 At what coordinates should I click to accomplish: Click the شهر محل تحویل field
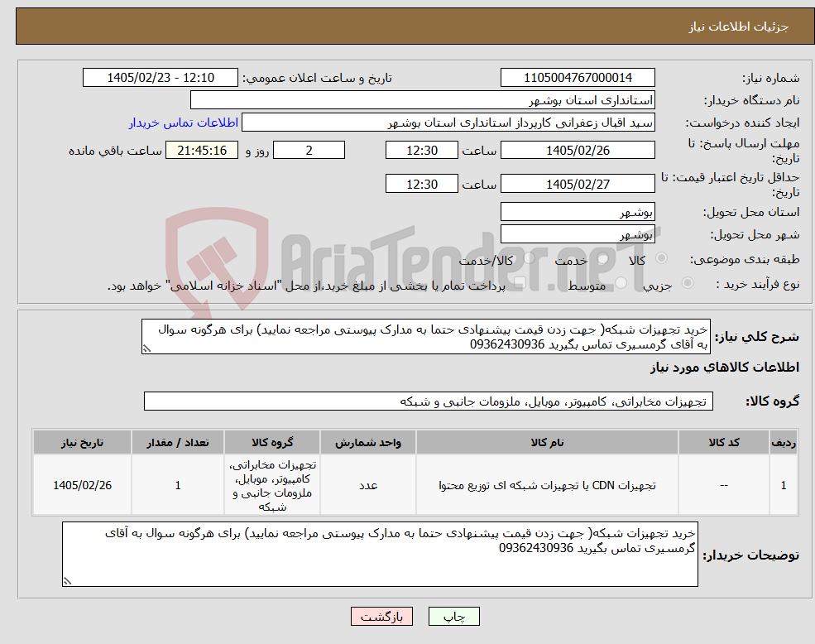coord(578,234)
